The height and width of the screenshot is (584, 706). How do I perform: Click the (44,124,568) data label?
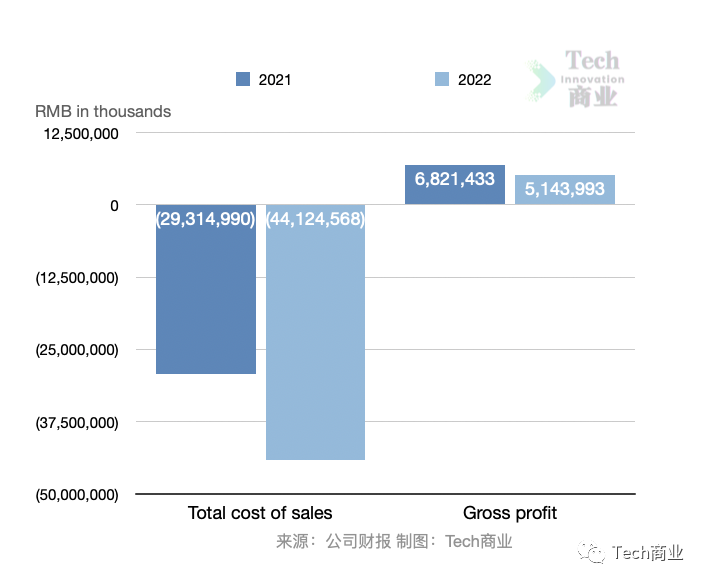point(316,219)
